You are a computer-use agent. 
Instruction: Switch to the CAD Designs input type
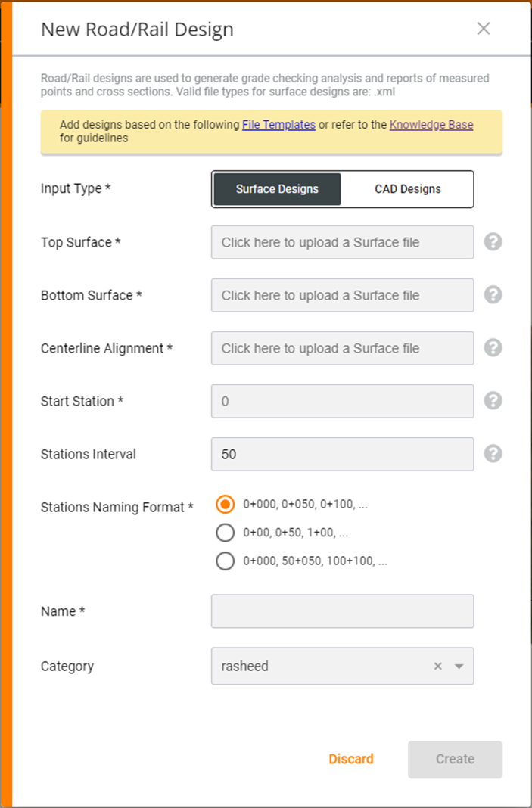coord(407,189)
